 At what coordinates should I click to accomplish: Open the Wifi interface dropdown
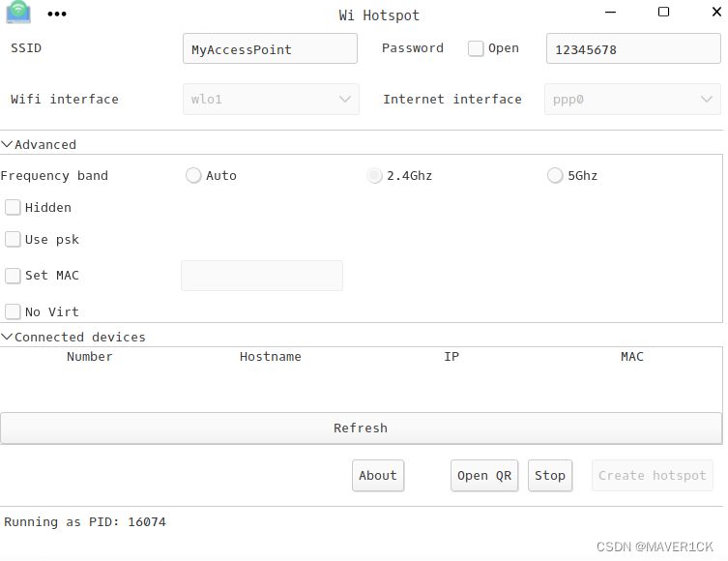coord(271,99)
